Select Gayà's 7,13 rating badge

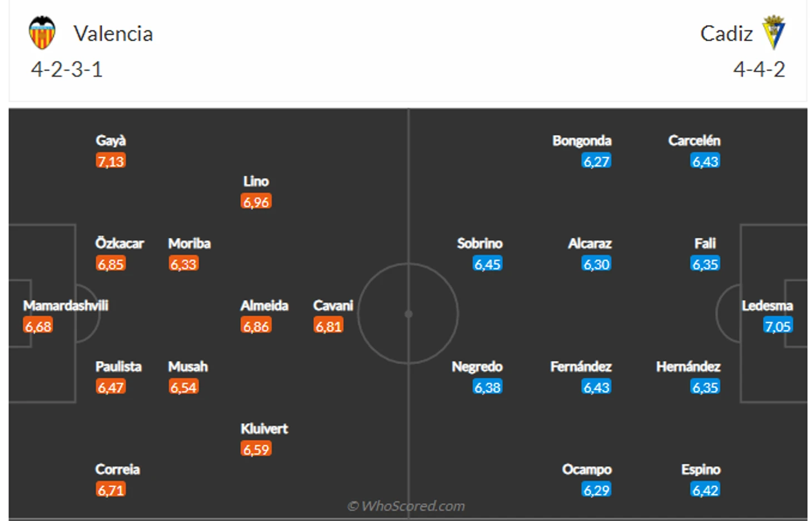point(111,161)
